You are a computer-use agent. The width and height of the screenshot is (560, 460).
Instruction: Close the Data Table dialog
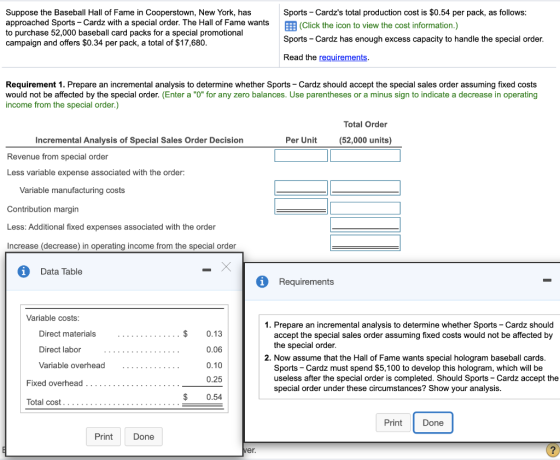click(226, 267)
